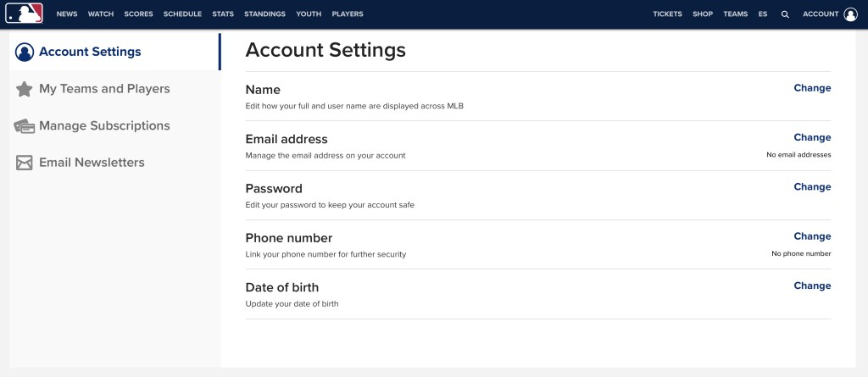Click 'Link your phone number for further security'

(x=326, y=255)
